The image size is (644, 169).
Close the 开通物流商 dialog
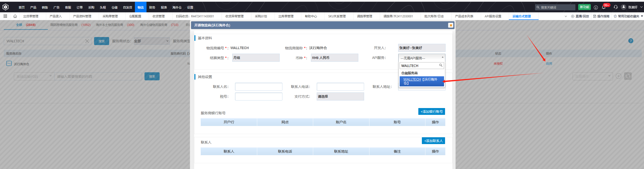pos(451,25)
